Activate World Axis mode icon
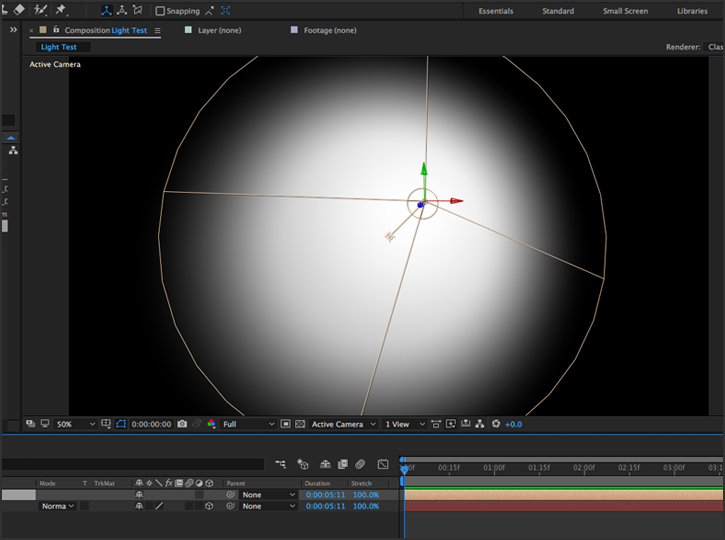The image size is (725, 540). click(122, 10)
